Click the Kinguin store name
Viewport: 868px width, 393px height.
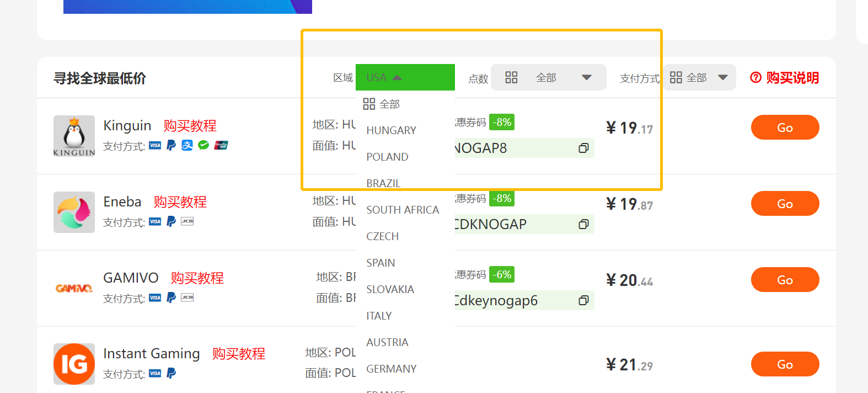click(127, 126)
